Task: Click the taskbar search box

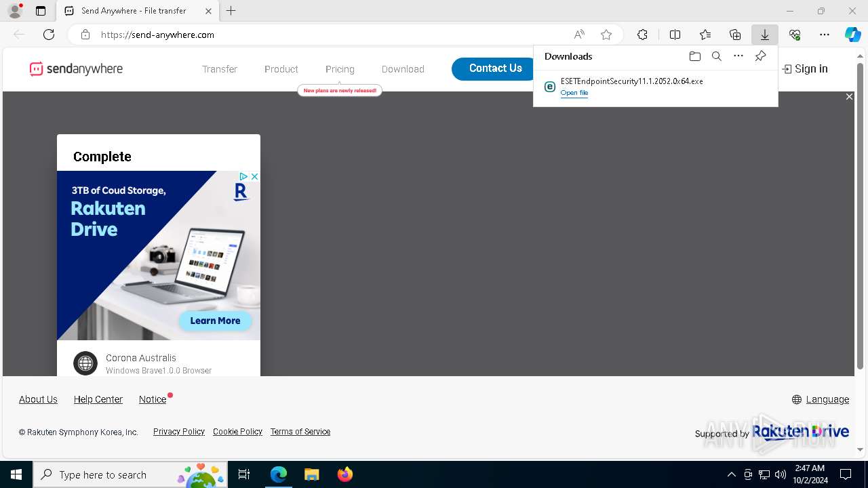Action: (x=130, y=474)
